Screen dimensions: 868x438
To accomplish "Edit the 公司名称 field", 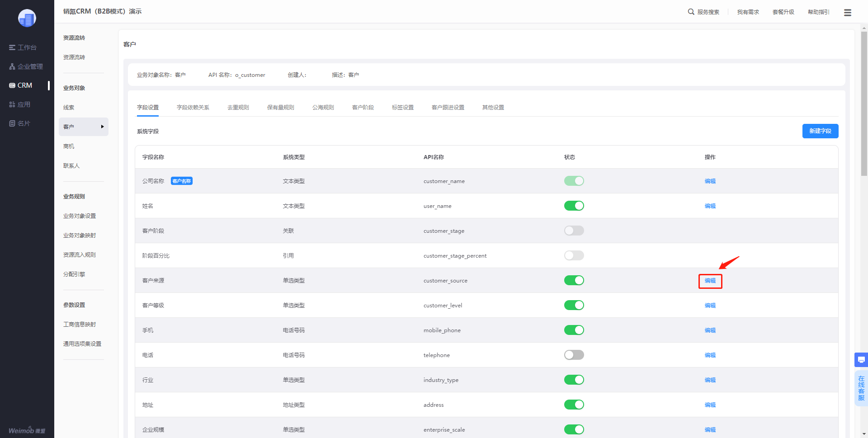I will [710, 181].
